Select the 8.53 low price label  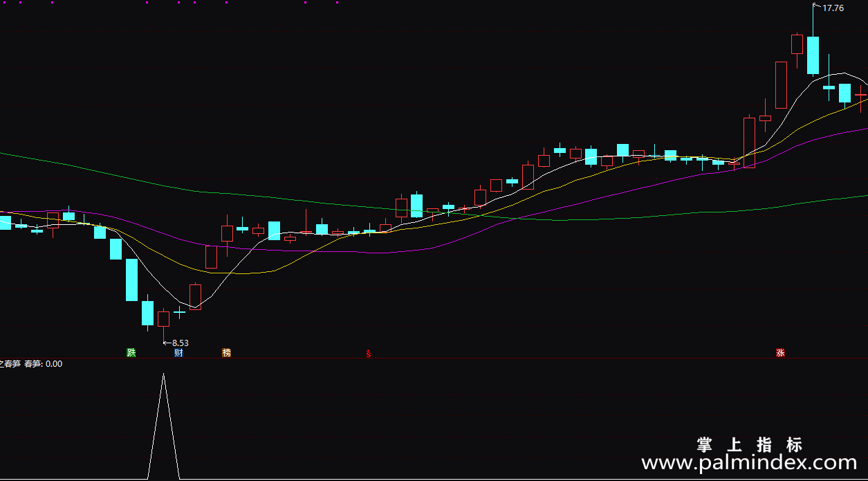click(x=180, y=343)
